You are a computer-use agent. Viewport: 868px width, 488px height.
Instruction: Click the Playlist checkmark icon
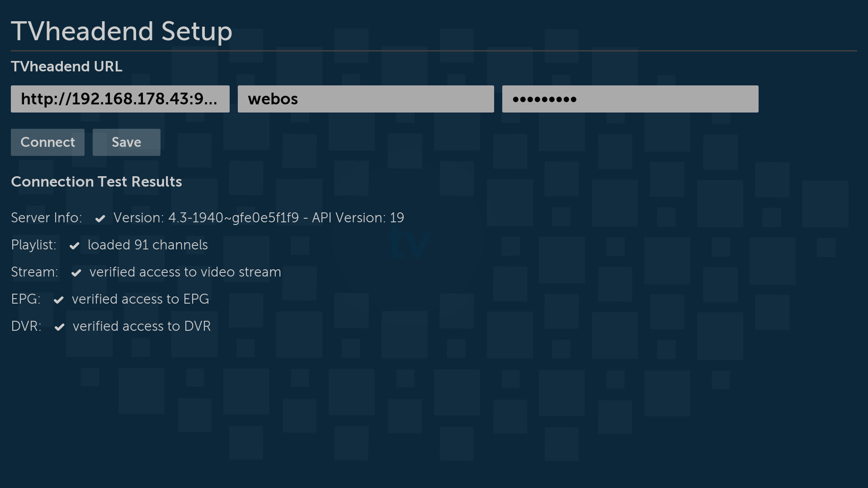pos(75,246)
